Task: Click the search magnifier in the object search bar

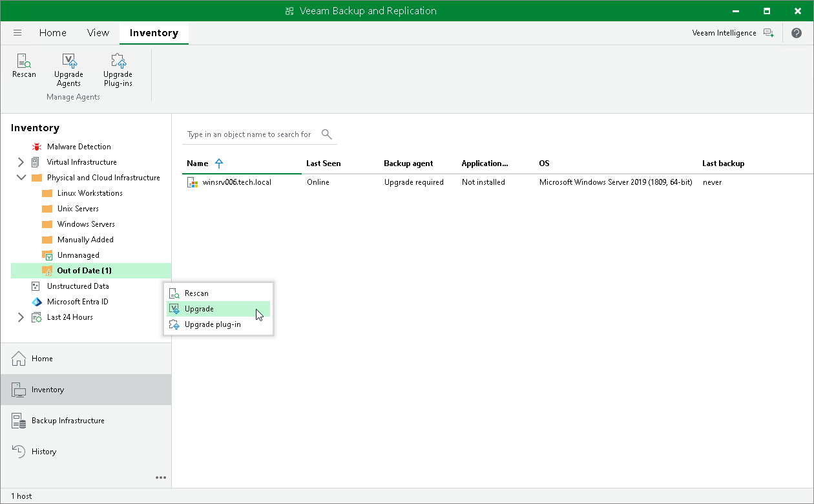Action: pyautogui.click(x=326, y=134)
